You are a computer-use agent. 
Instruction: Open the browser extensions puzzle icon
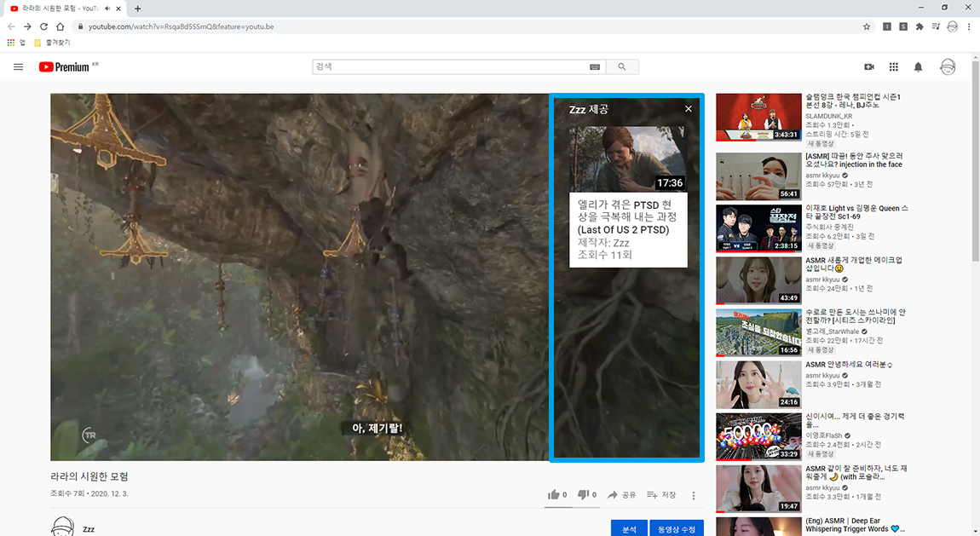[919, 26]
